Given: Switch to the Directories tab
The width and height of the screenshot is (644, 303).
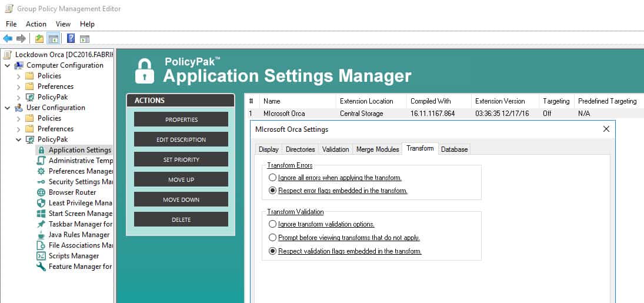Looking at the screenshot, I should tap(300, 149).
